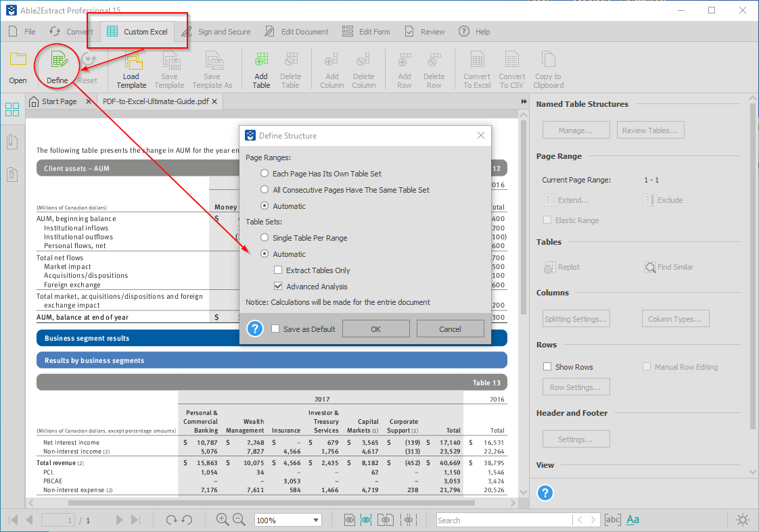The height and width of the screenshot is (532, 759).
Task: Open the Help menu
Action: (x=474, y=32)
